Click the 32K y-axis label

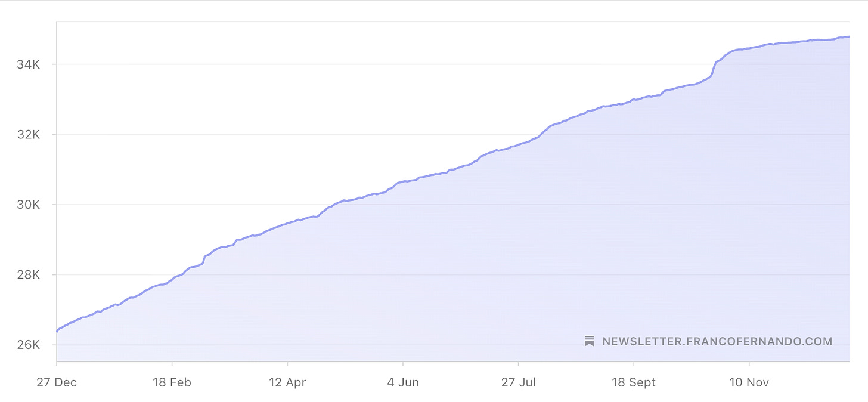coord(28,135)
